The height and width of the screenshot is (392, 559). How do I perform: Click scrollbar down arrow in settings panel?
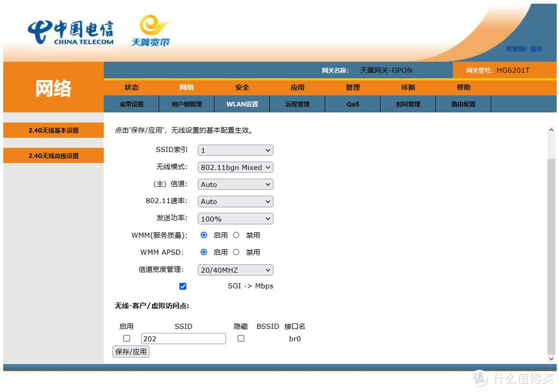(x=551, y=358)
